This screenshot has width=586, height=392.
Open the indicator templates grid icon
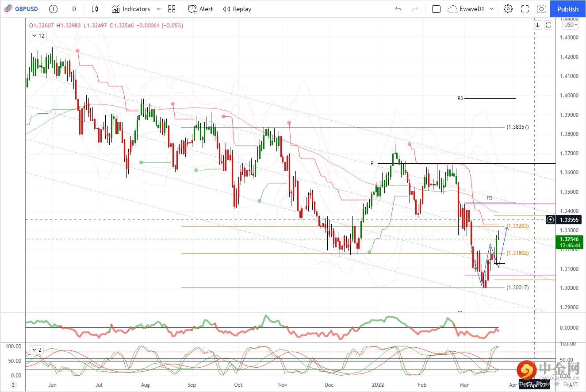point(172,9)
